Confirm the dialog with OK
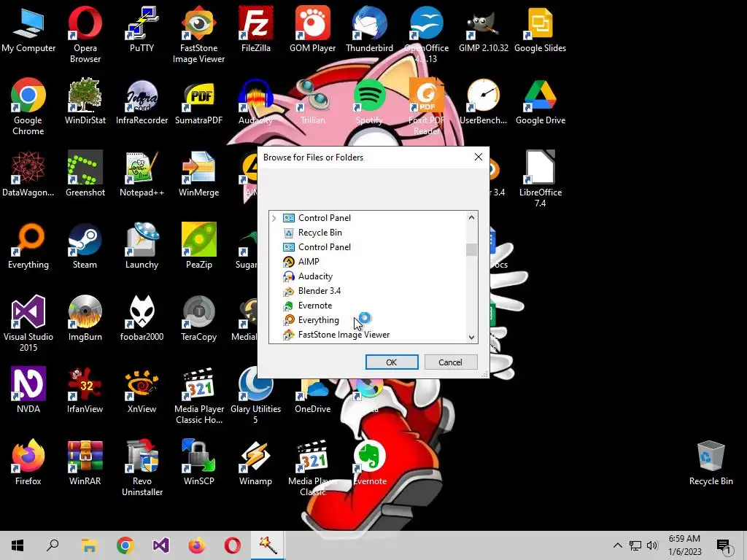This screenshot has height=560, width=747. 392,362
